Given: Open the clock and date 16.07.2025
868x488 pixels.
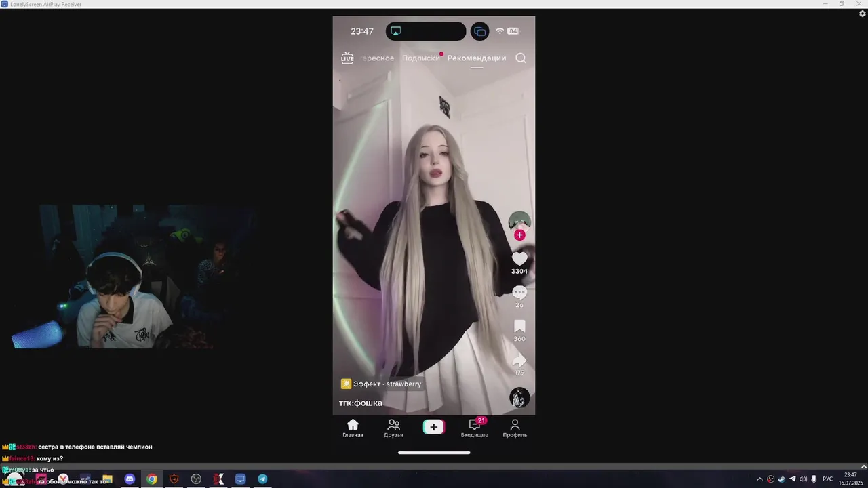Looking at the screenshot, I should (x=850, y=479).
